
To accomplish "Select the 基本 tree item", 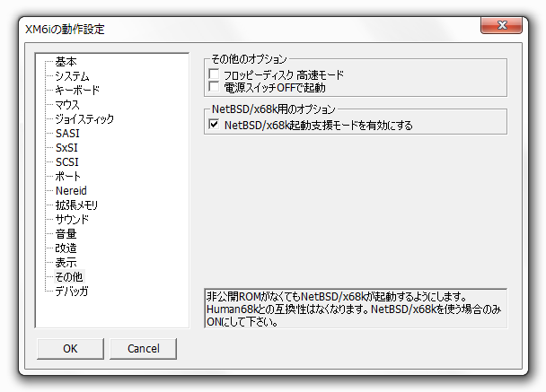I will [66, 62].
